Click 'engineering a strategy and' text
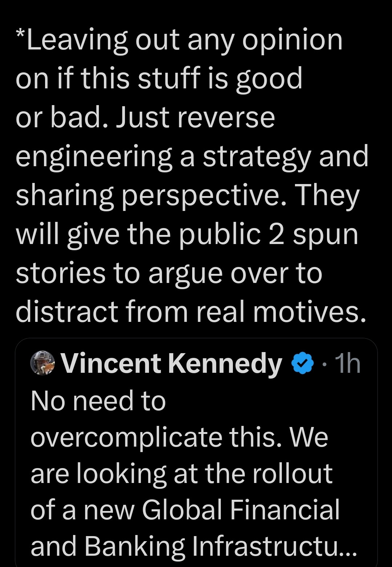The height and width of the screenshot is (567, 392). [x=192, y=157]
